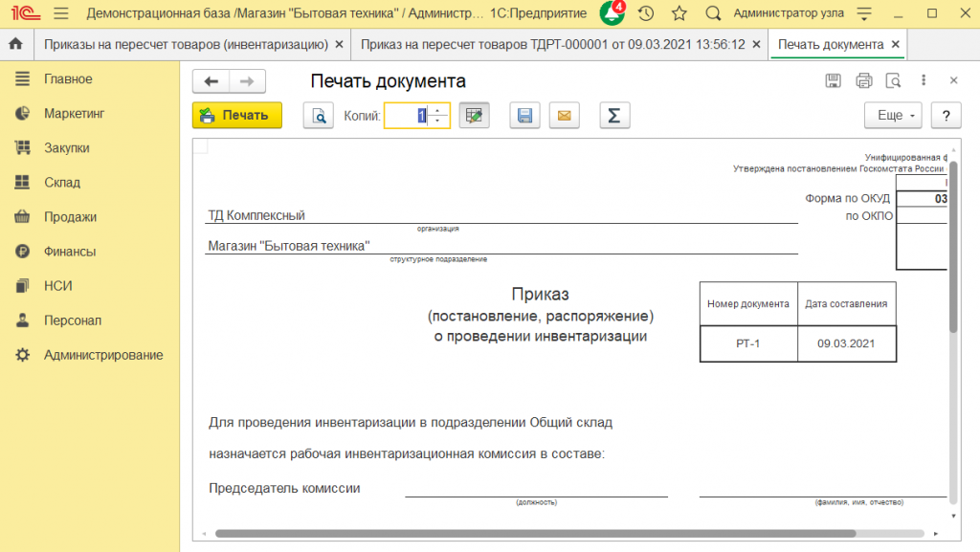This screenshot has width=980, height=552.
Task: Open the notifications bell with badge 4
Action: point(612,12)
